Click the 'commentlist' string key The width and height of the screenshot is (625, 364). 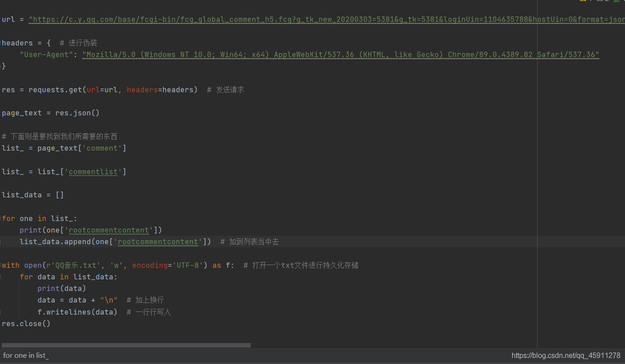tap(93, 172)
